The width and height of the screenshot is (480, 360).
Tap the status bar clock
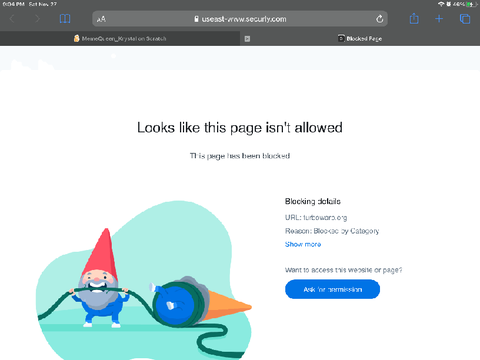14,4
